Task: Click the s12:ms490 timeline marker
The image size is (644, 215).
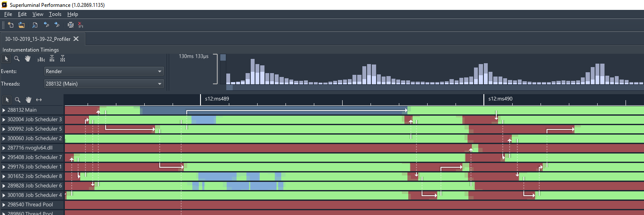Action: point(501,99)
